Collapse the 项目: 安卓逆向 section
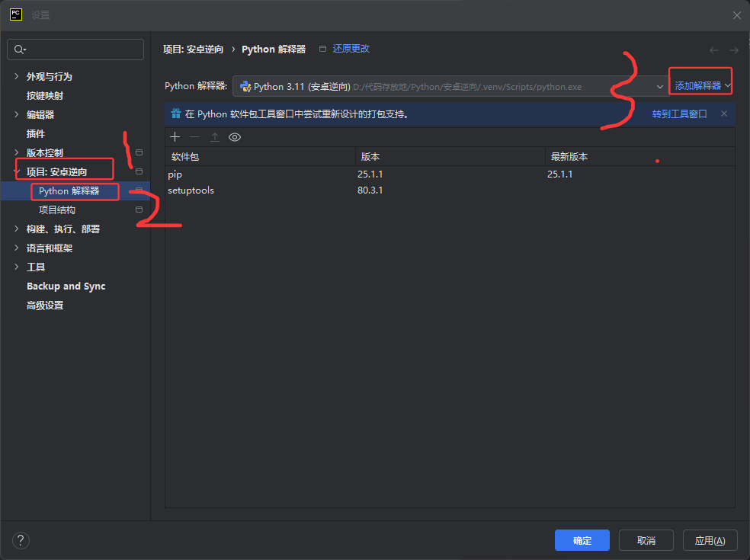This screenshot has height=560, width=750. (x=17, y=171)
